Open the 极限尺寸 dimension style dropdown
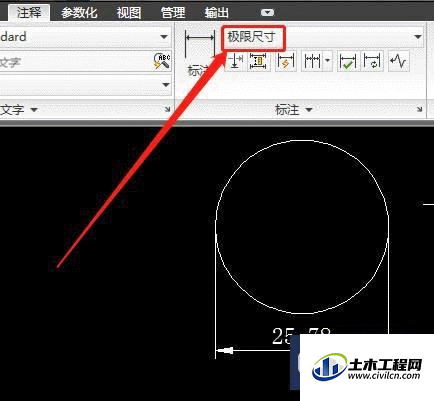This screenshot has height=401, width=434. pos(323,37)
